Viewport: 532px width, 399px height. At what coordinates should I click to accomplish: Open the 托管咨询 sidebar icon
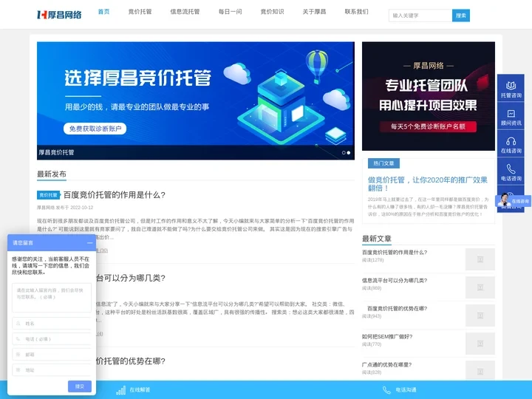pos(511,89)
